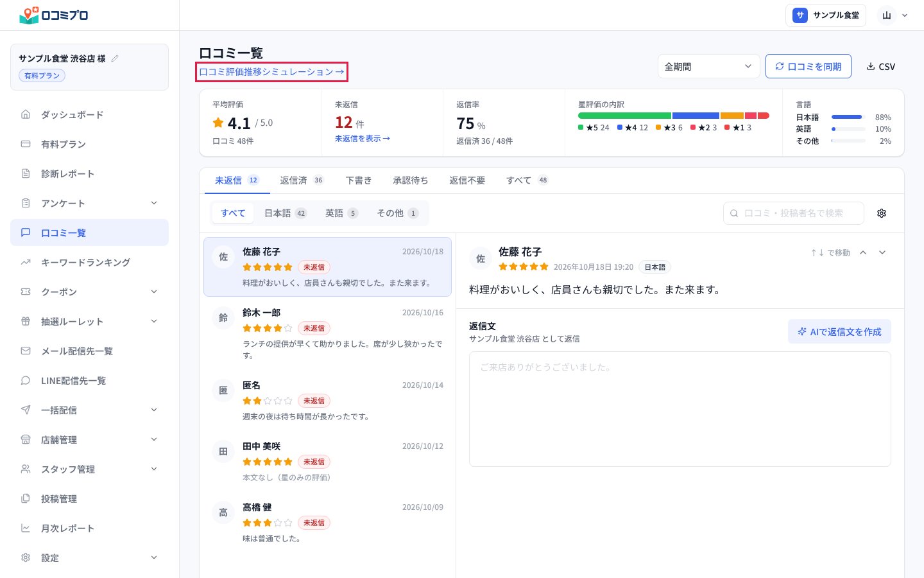Download reviews with the CSV button

click(880, 66)
